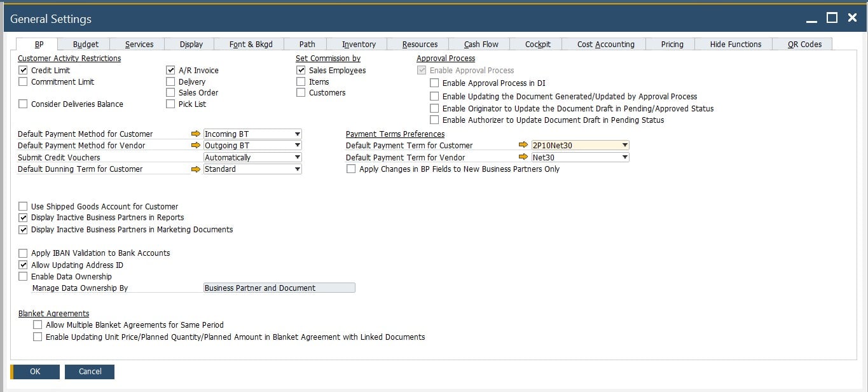Viewport: 868px width, 392px height.
Task: Click link arrow beside Net30 vendor term
Action: (x=523, y=157)
